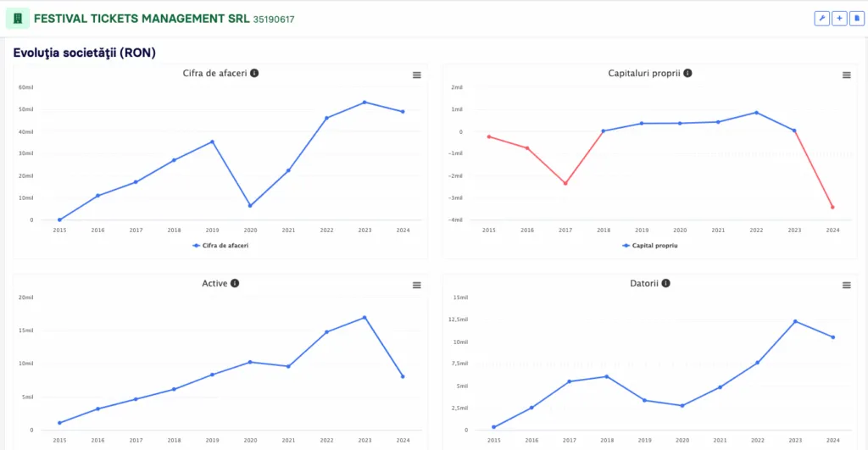The height and width of the screenshot is (450, 868).
Task: Click info icon beside Datorii title
Action: [x=665, y=283]
